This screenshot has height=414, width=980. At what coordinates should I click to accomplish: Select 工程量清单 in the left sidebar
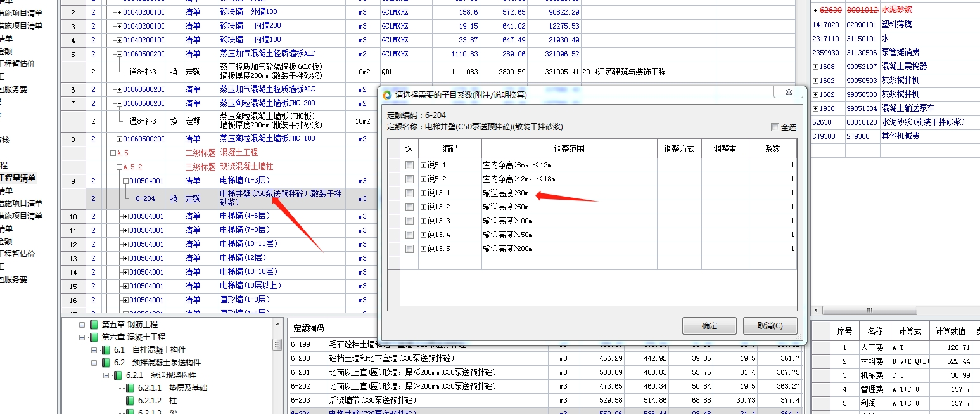coord(18,178)
